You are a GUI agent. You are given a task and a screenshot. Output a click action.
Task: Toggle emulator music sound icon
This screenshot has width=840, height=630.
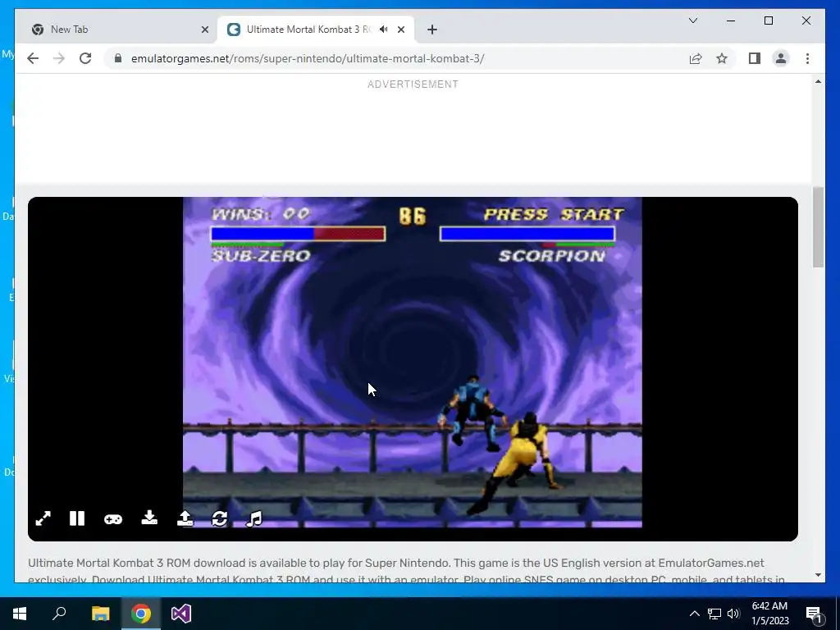[254, 518]
